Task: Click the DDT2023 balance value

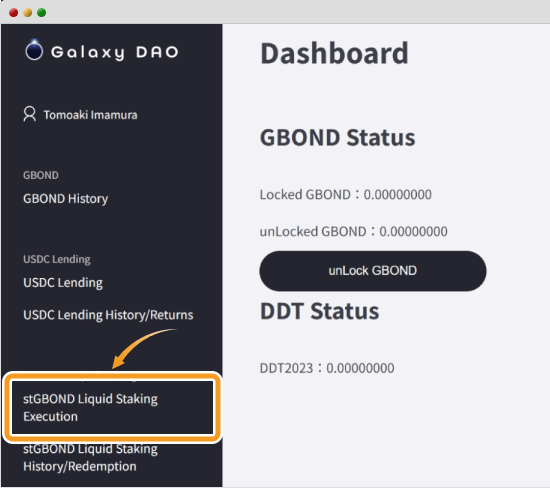Action: click(x=360, y=368)
